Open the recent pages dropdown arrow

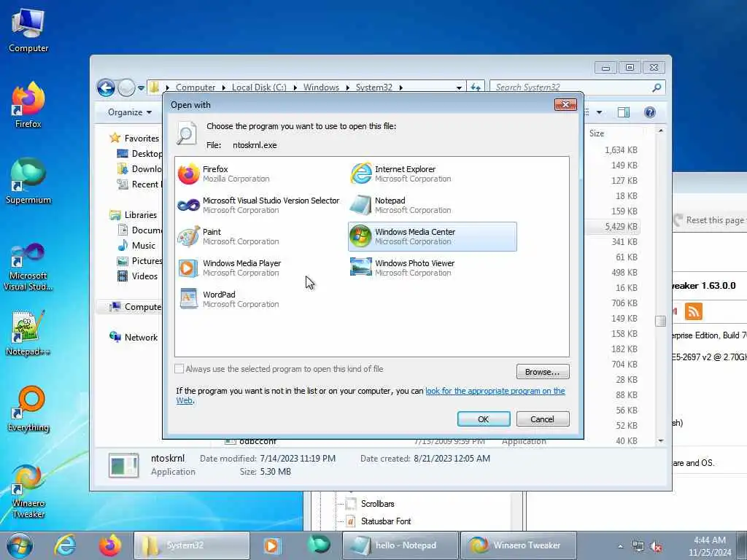(141, 87)
